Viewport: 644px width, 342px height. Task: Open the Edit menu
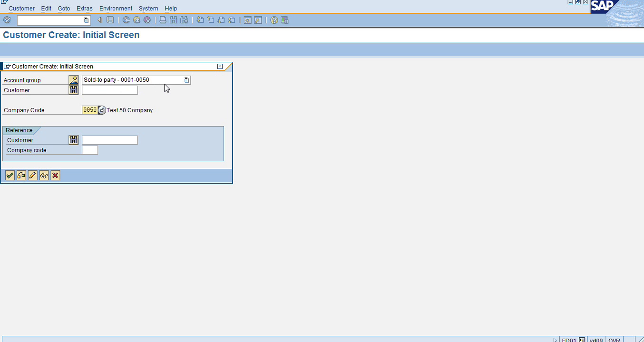tap(46, 8)
